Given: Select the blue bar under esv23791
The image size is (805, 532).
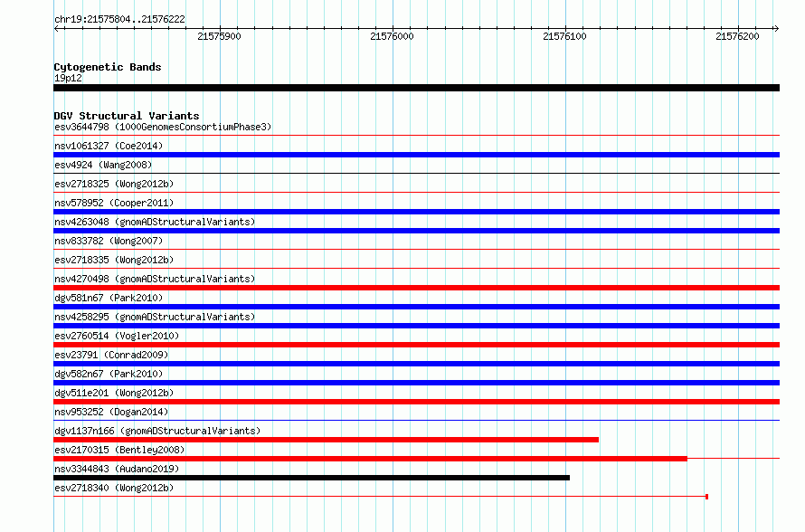Looking at the screenshot, I should pos(416,364).
